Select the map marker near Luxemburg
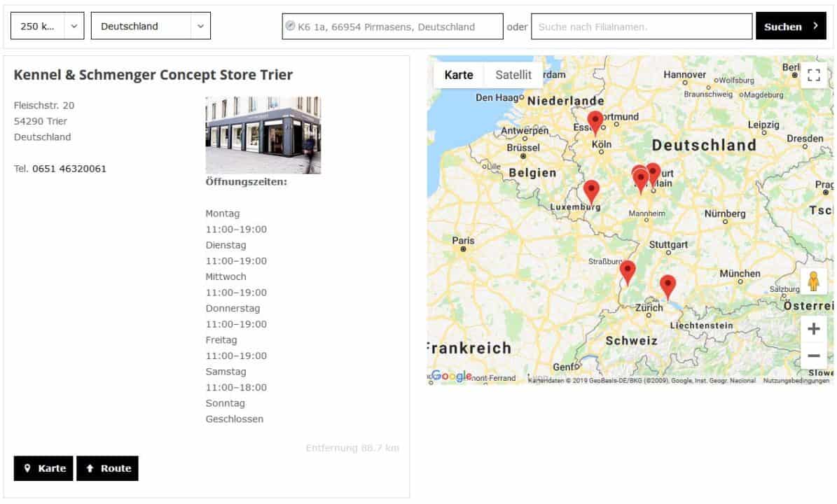This screenshot has width=837, height=504. point(591,192)
